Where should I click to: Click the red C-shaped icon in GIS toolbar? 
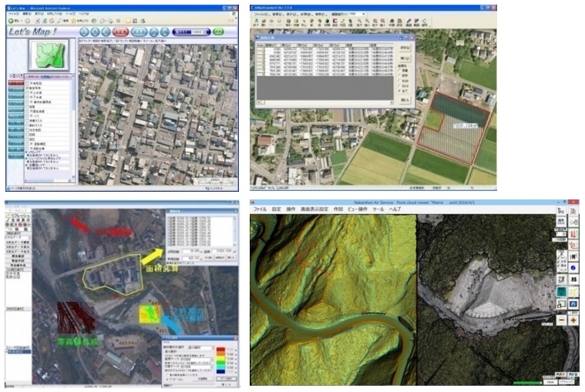[x=335, y=22]
